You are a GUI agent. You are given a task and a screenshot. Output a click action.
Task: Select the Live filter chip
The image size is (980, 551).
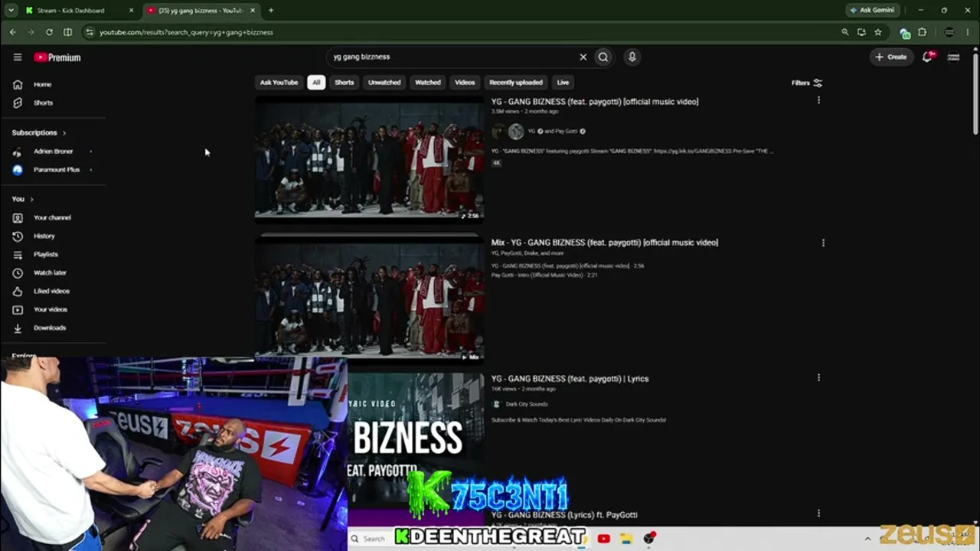click(x=563, y=83)
